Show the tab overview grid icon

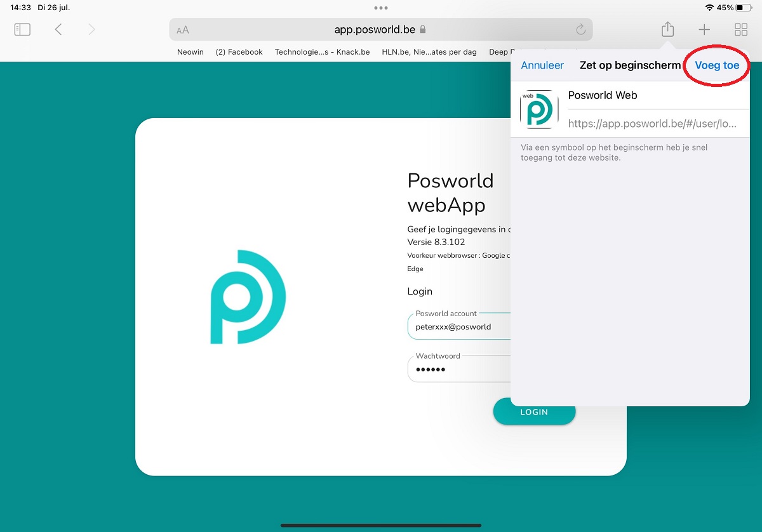pos(740,29)
